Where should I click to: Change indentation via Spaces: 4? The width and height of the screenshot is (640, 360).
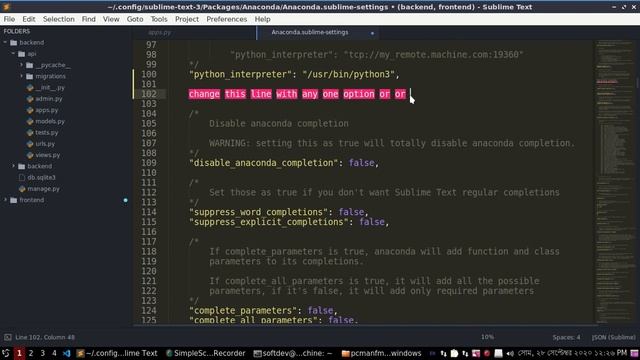pos(567,337)
